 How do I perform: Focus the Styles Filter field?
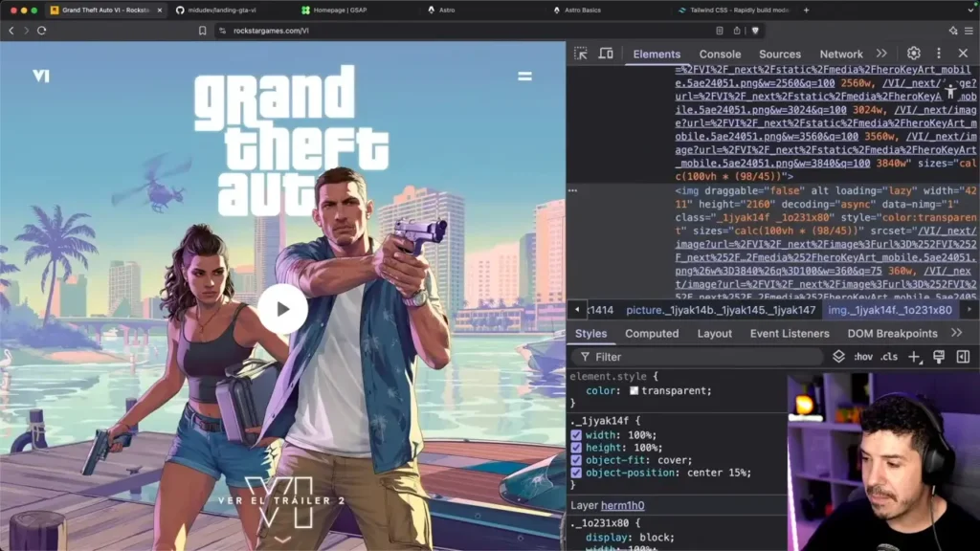click(699, 357)
